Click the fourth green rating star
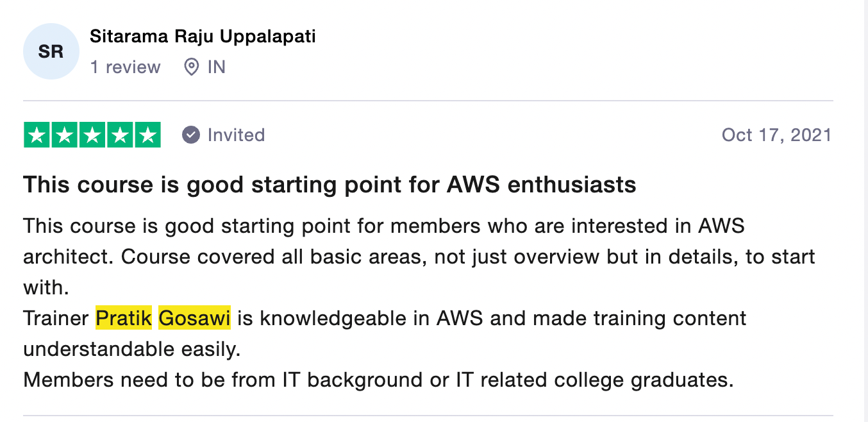The height and width of the screenshot is (422, 868). pos(120,135)
